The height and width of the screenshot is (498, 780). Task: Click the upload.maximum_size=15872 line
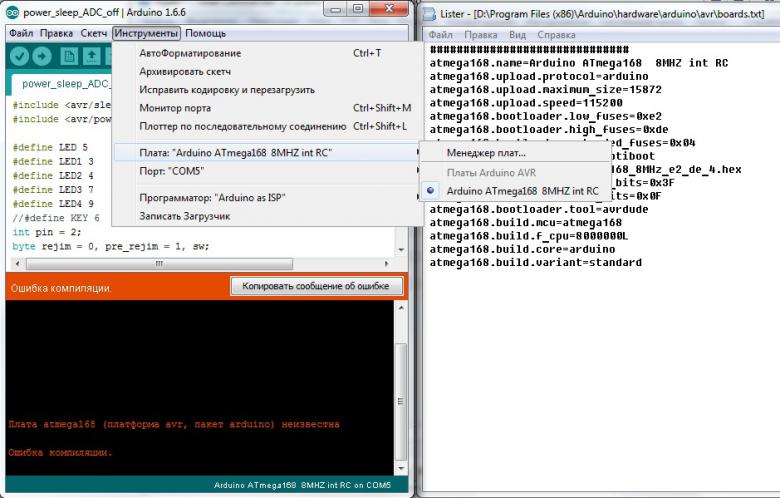click(546, 90)
